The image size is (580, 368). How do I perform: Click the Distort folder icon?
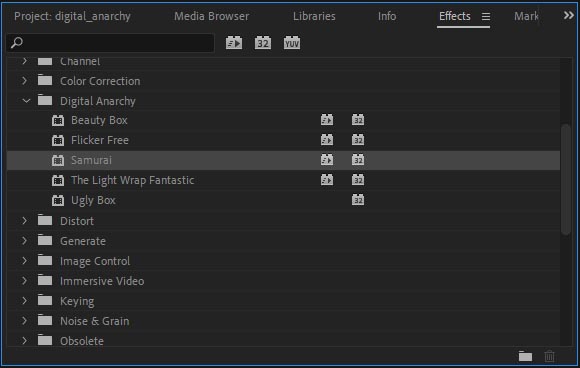(x=45, y=220)
